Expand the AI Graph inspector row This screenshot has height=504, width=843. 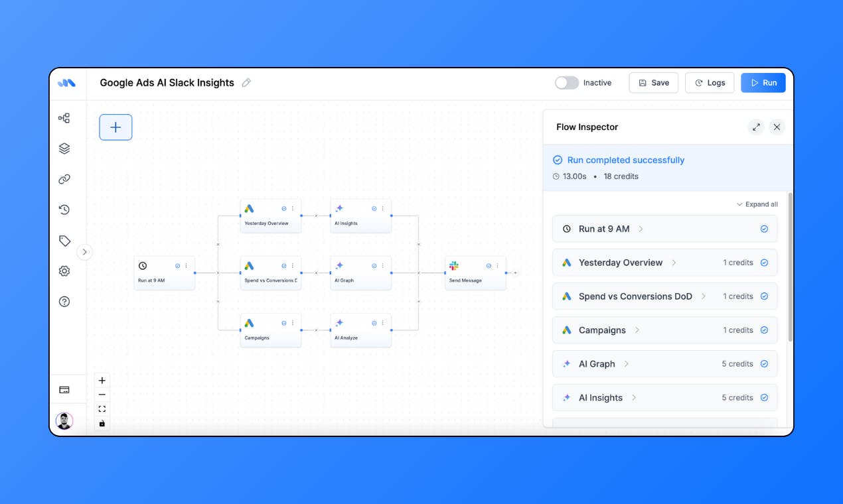pos(664,364)
